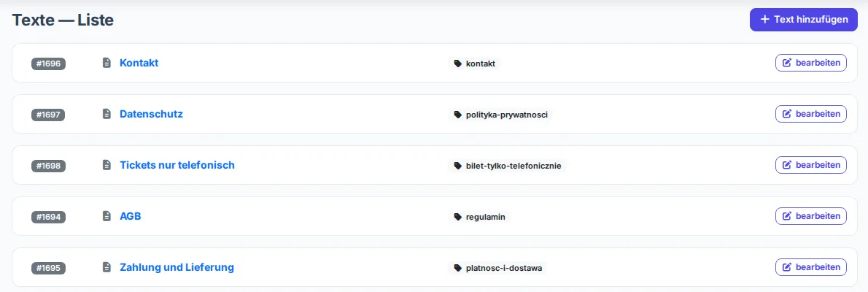Click the ID badge #1698
The width and height of the screenshot is (868, 292).
tap(48, 166)
